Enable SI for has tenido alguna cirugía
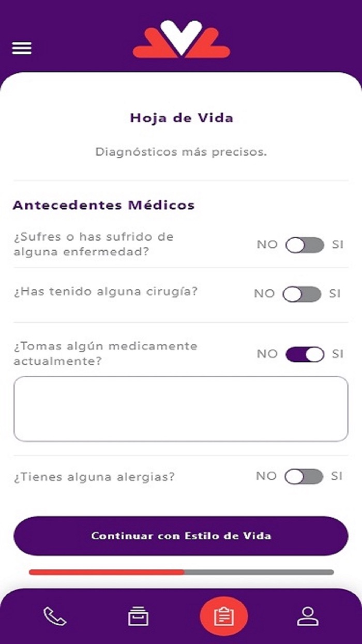This screenshot has width=362, height=644. tap(303, 294)
